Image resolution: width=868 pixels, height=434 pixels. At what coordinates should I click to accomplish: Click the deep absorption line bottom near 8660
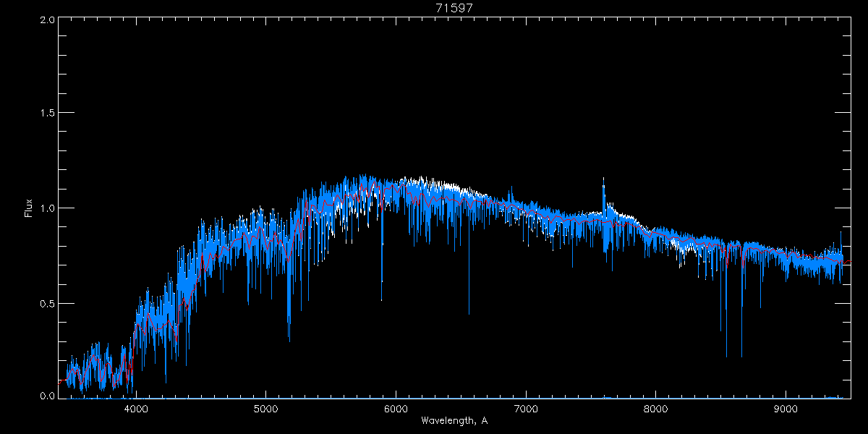tap(741, 357)
